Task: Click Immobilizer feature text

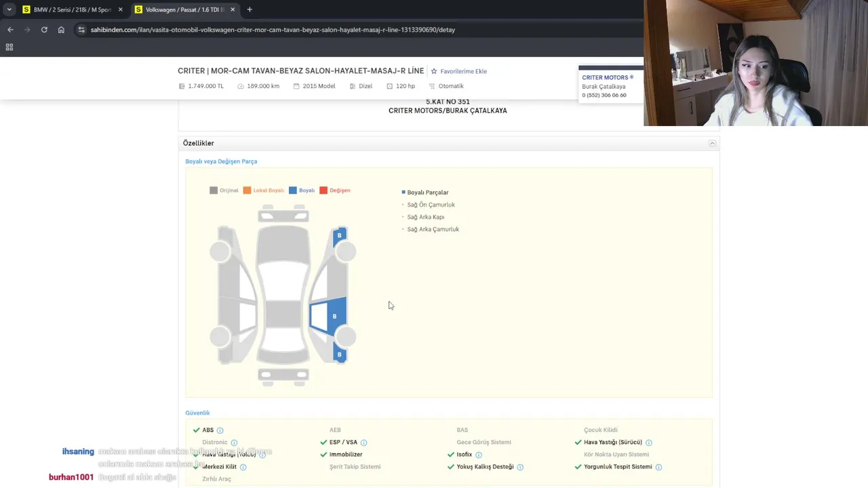Action: coord(346,455)
